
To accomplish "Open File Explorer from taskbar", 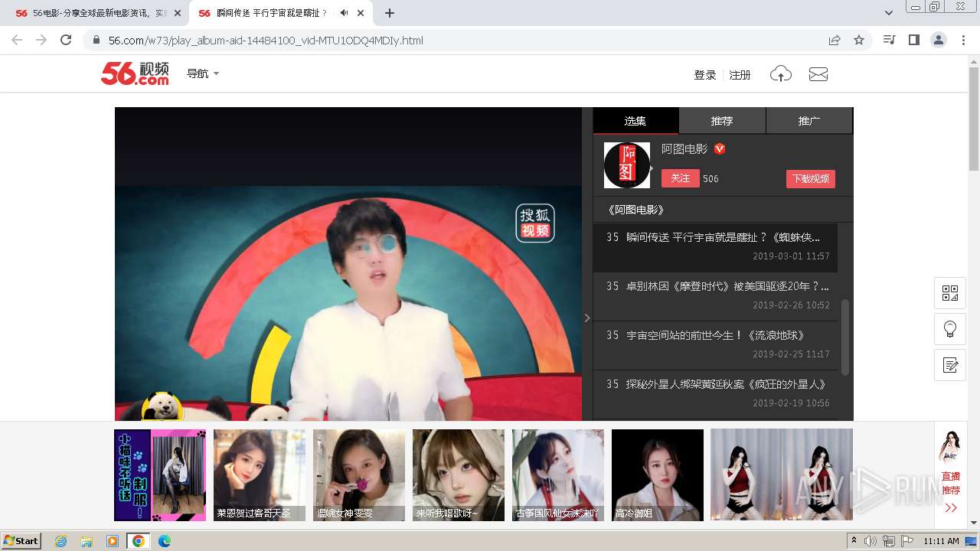I will (x=87, y=541).
